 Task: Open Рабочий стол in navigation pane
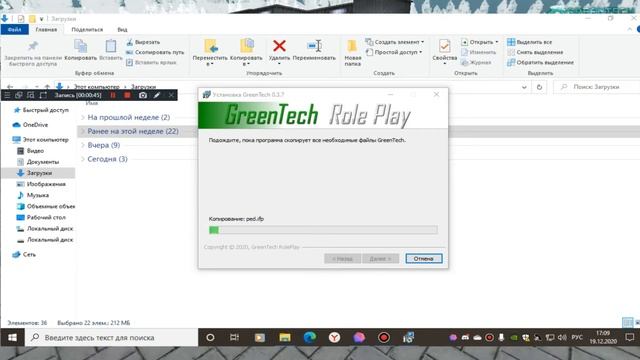click(x=41, y=218)
